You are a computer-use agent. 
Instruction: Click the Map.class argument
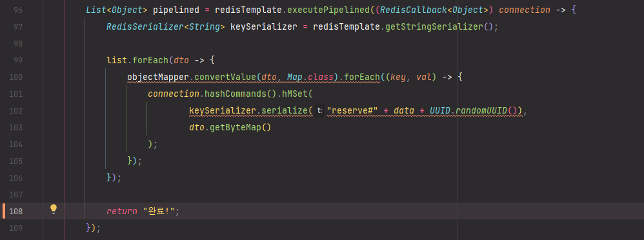(310, 77)
